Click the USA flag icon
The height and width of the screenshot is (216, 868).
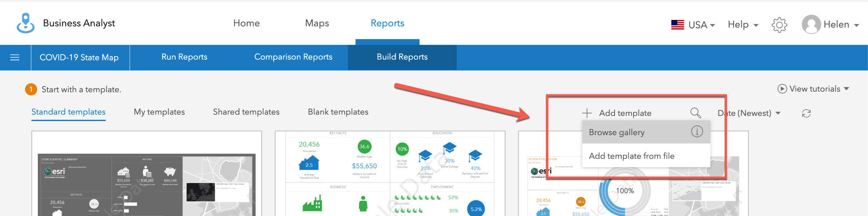point(677,25)
